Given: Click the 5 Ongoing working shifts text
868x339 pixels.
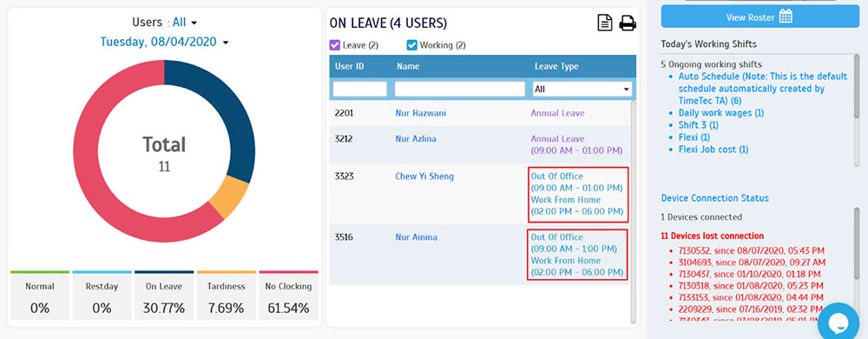Looking at the screenshot, I should pyautogui.click(x=712, y=64).
